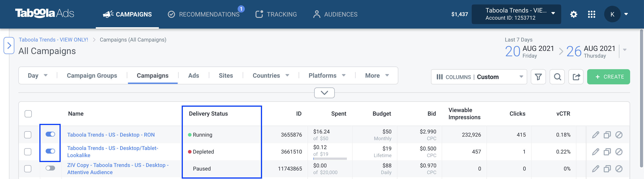Image resolution: width=644 pixels, height=179 pixels.
Task: Click the three-bar columns icon
Action: pyautogui.click(x=439, y=77)
